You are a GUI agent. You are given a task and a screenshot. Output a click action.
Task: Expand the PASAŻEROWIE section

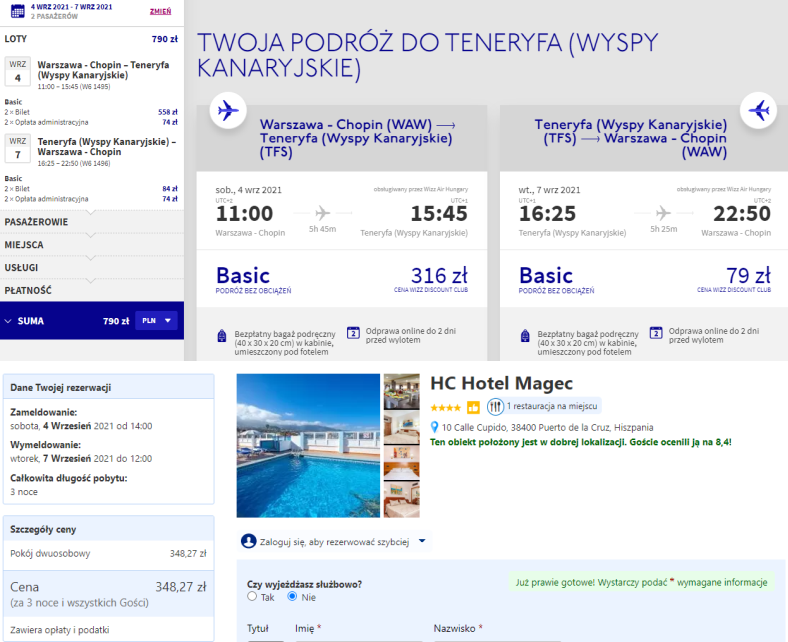[91, 222]
